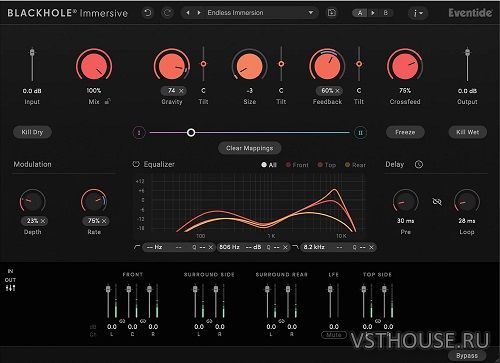Screen dimensions: 500x363
Task: Remove mapping from Gravity value 74
Action: coord(181,91)
